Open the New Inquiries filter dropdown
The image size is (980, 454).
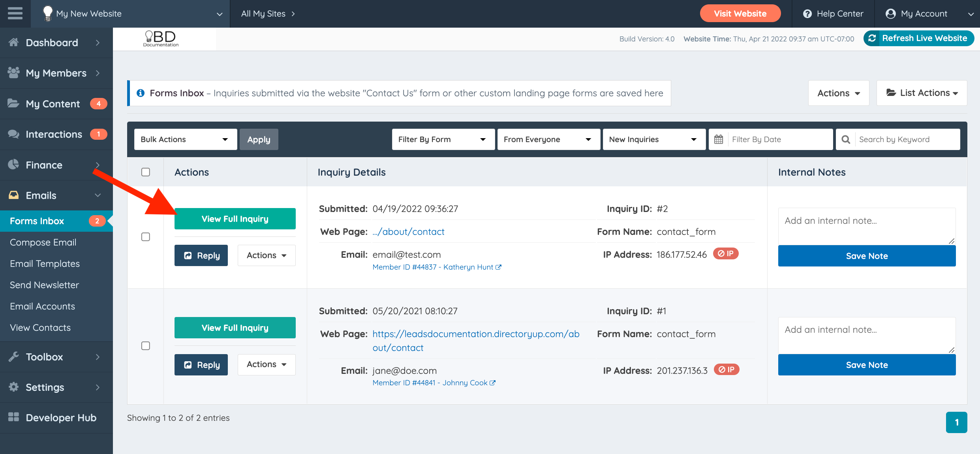pyautogui.click(x=653, y=139)
